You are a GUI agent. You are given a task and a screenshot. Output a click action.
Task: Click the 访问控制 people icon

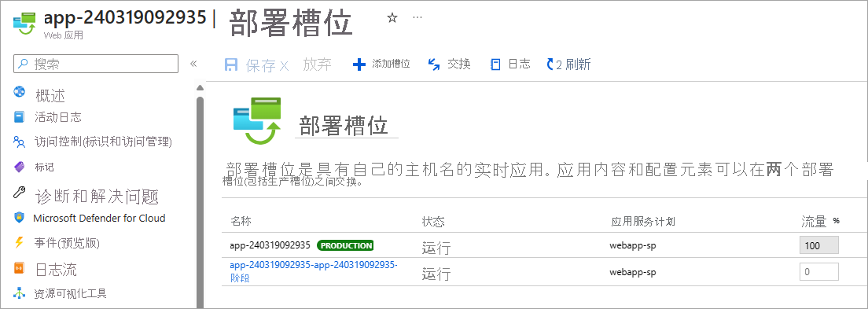[20, 142]
